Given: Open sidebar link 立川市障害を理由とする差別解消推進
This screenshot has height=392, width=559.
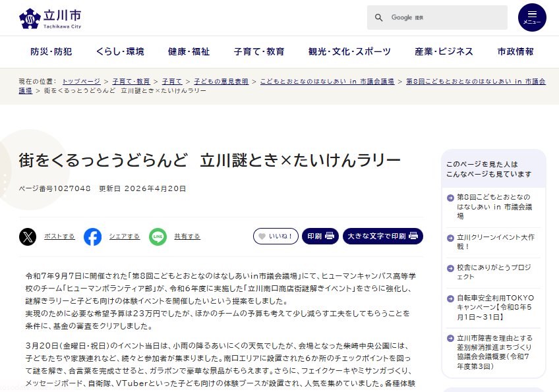Looking at the screenshot, I should pyautogui.click(x=495, y=352).
